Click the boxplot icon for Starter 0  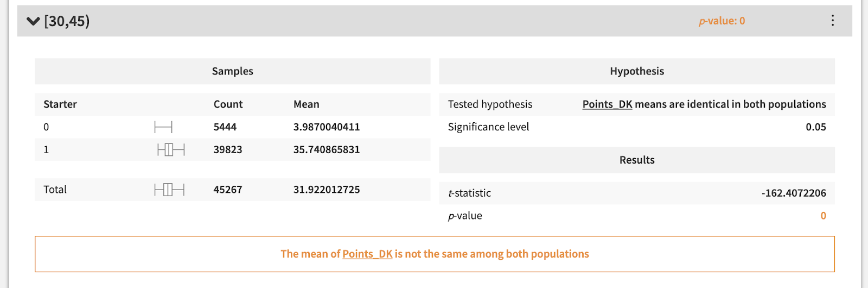pos(163,127)
